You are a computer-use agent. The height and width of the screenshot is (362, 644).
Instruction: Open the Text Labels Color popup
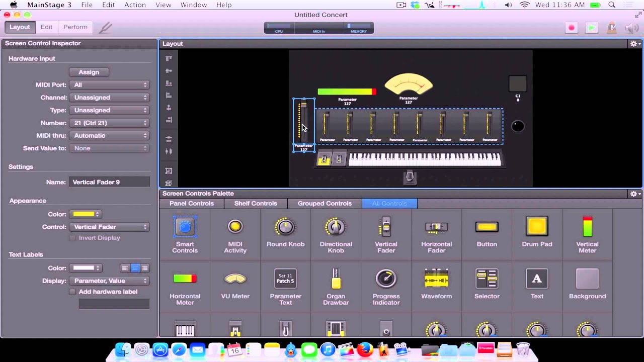(86, 268)
